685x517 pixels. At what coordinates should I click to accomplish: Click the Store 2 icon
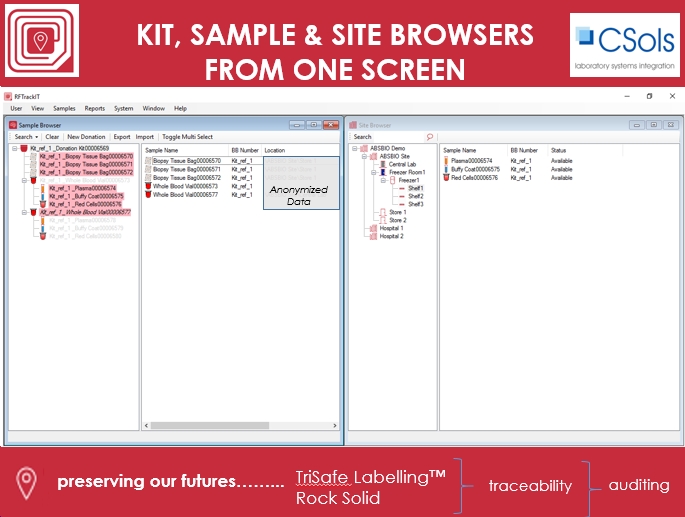click(383, 220)
